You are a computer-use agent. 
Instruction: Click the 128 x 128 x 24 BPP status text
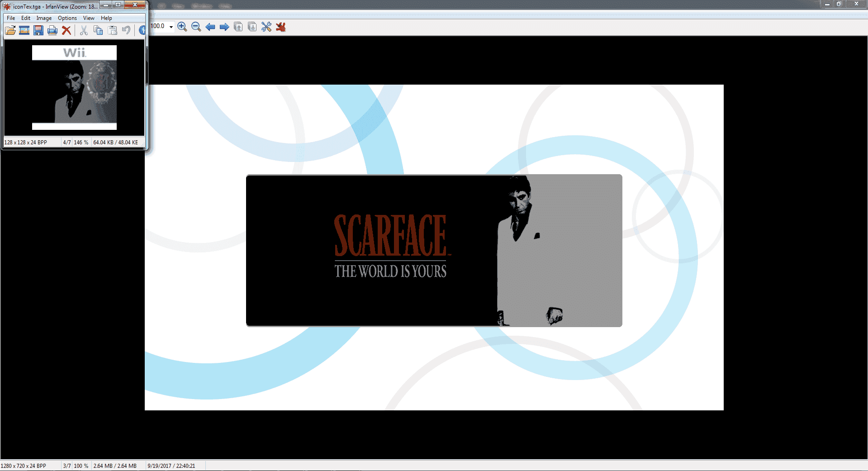(26, 143)
